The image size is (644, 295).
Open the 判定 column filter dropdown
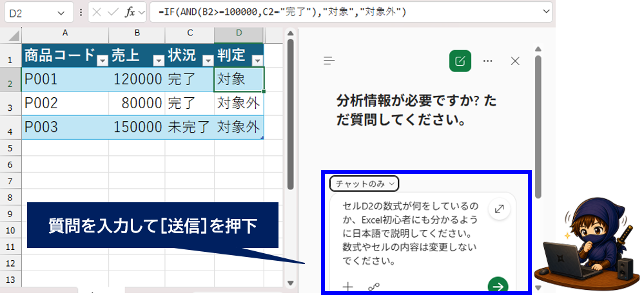click(x=257, y=61)
